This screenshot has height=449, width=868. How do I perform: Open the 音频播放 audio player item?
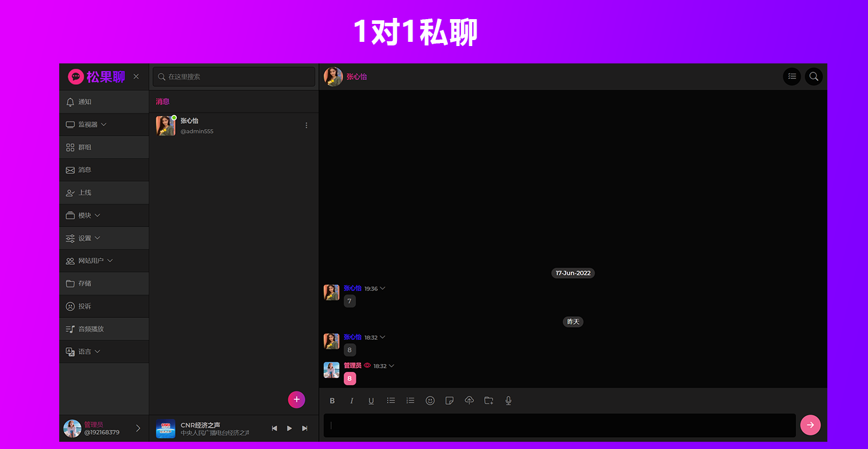104,329
